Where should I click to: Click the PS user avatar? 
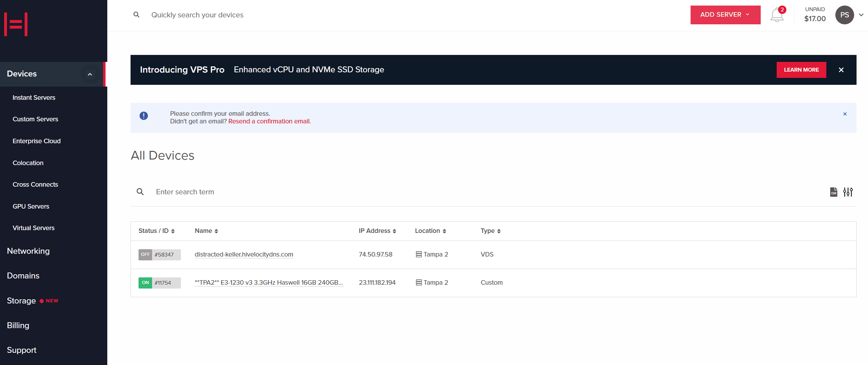844,15
